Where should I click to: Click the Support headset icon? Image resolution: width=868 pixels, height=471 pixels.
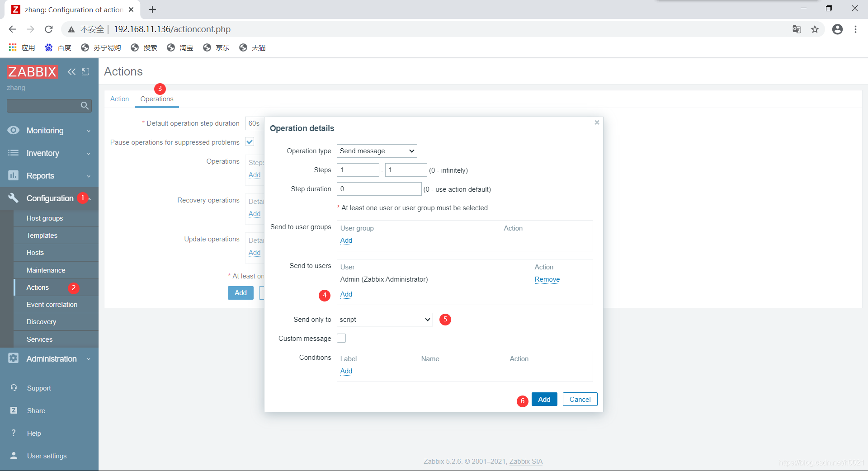[14, 388]
